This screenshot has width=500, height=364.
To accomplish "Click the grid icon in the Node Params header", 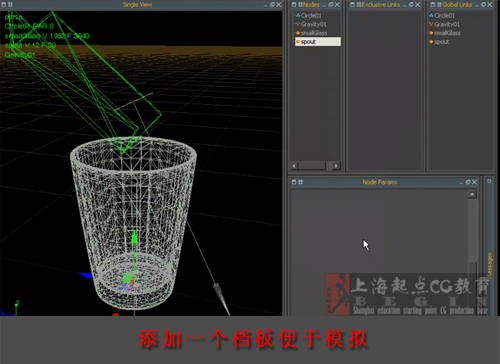I will click(x=300, y=182).
